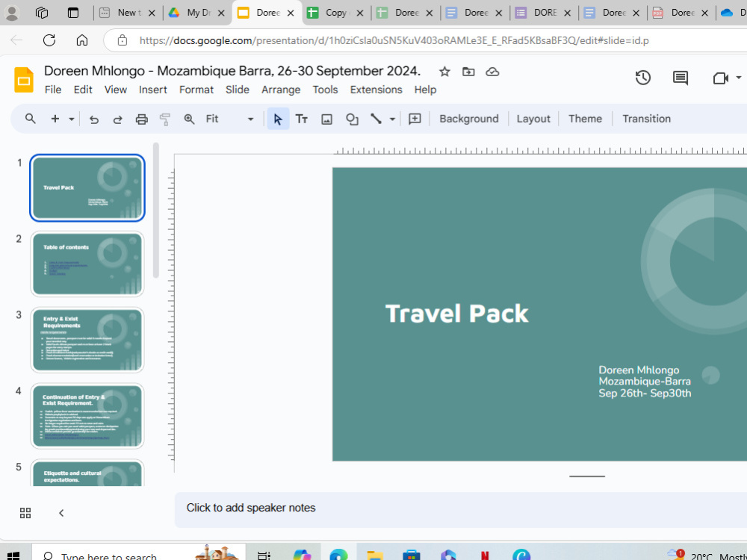Screen dimensions: 747x560
Task: Switch to grid view icon
Action: (x=25, y=513)
